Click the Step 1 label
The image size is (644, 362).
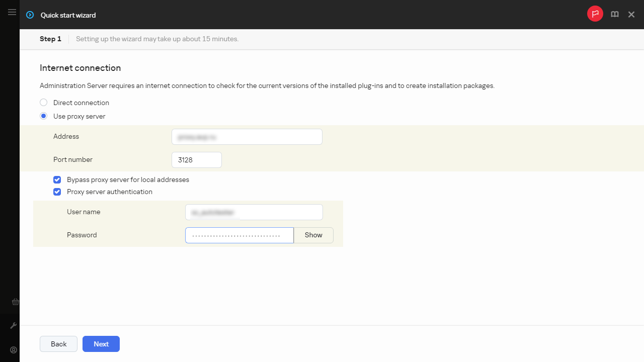point(50,39)
